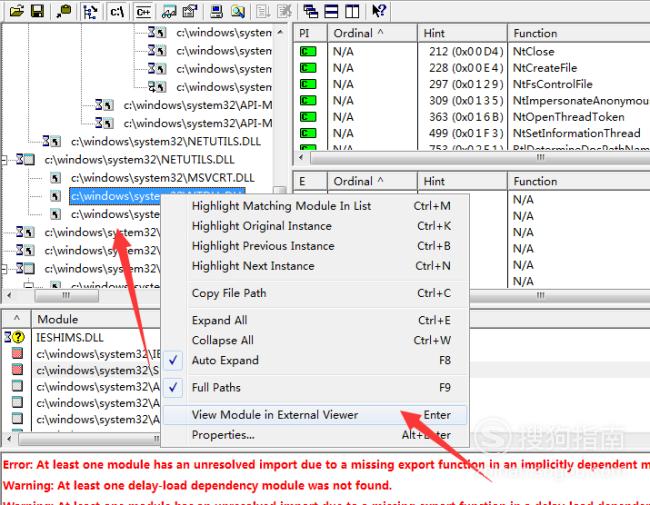Click View Module in External Viewer toolbar icon
Image resolution: width=650 pixels, height=505 pixels.
169,11
